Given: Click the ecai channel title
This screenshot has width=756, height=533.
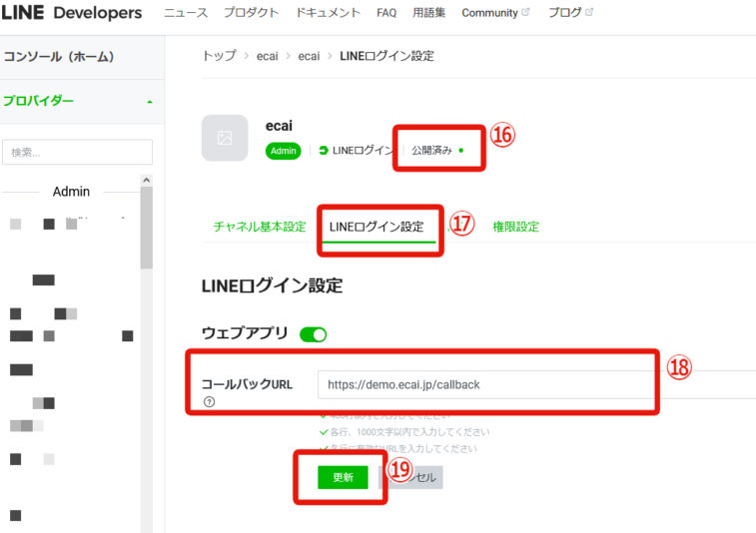Looking at the screenshot, I should pos(279,126).
